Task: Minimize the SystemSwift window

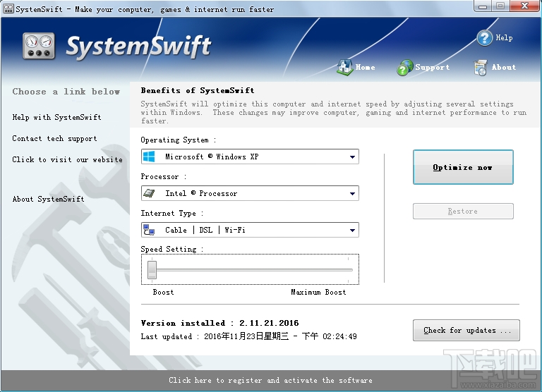Action: point(483,6)
